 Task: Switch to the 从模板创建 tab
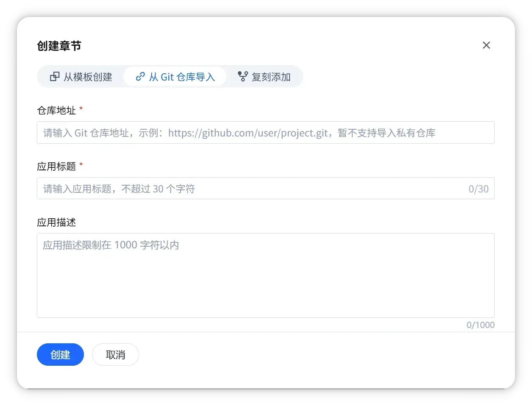click(x=81, y=77)
